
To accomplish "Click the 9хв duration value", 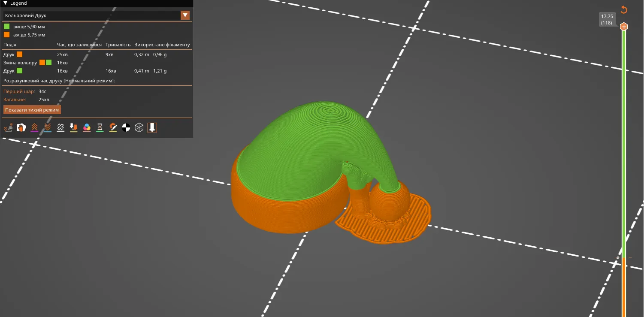I will tap(109, 54).
